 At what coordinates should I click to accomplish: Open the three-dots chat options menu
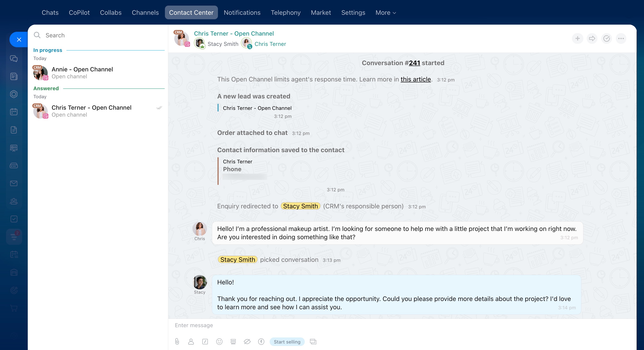pos(621,38)
